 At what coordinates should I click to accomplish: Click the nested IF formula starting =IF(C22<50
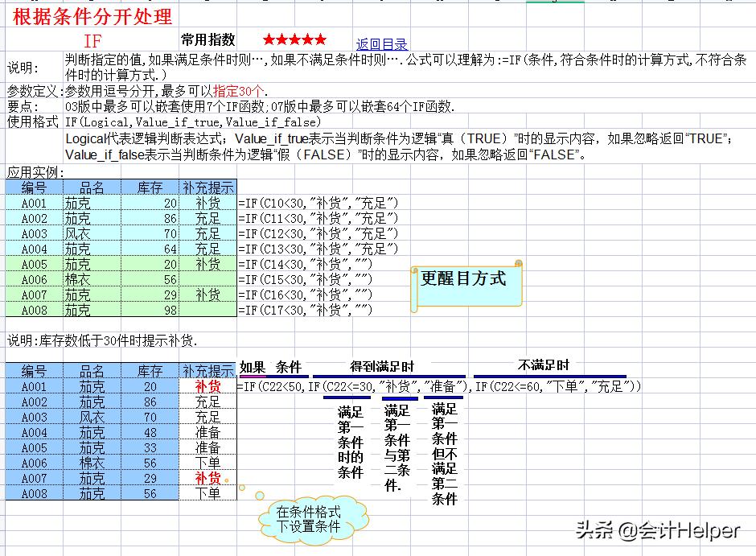click(439, 387)
